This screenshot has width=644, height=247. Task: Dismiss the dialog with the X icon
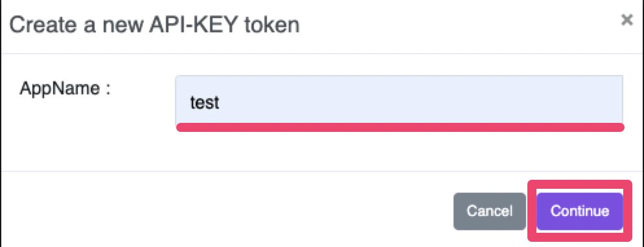(x=627, y=19)
